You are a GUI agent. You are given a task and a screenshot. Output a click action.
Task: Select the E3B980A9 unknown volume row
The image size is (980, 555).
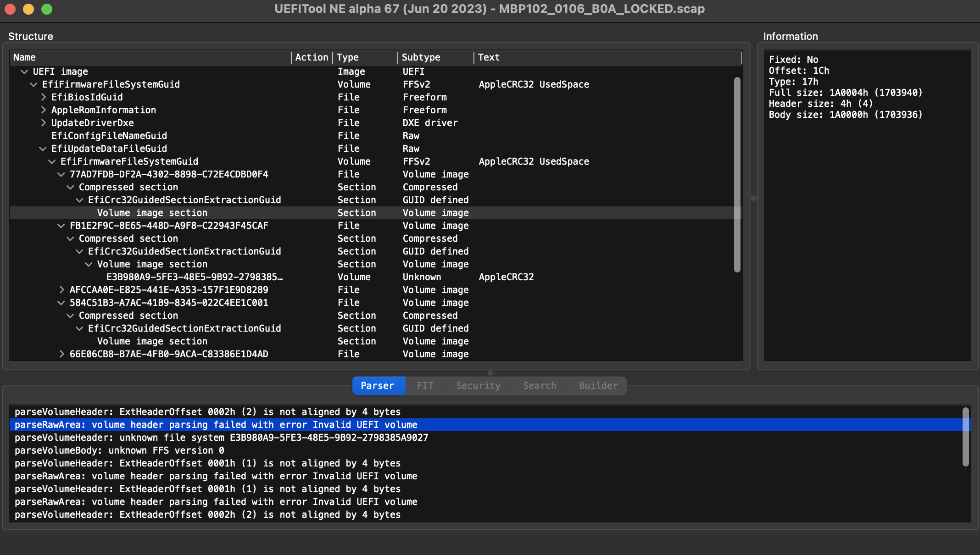click(195, 277)
